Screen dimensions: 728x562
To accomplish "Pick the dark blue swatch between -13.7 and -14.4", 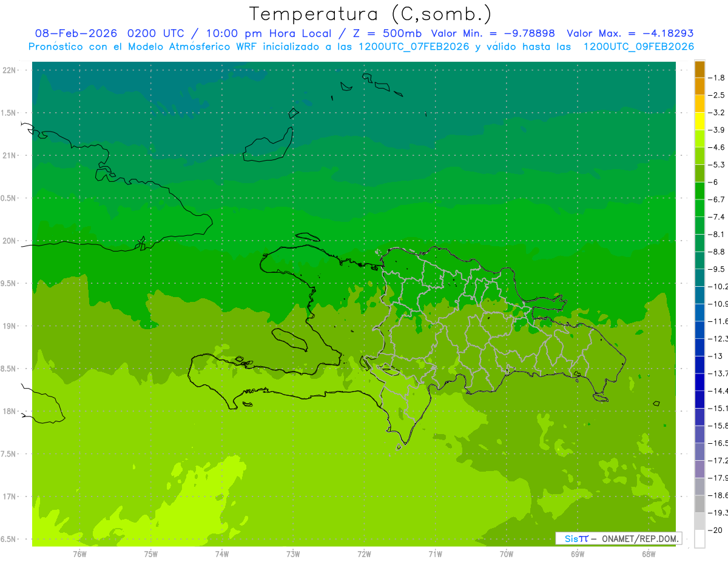I will point(699,382).
